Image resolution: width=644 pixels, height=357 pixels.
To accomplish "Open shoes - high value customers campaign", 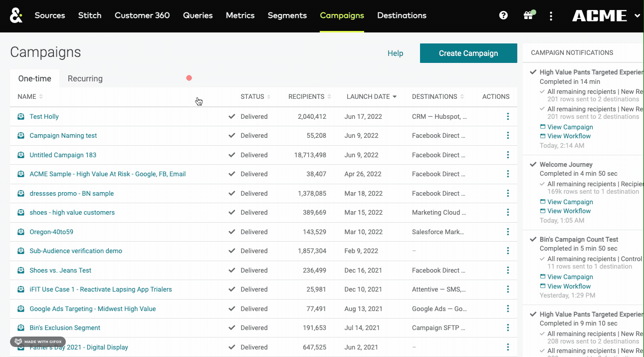I will pyautogui.click(x=72, y=212).
